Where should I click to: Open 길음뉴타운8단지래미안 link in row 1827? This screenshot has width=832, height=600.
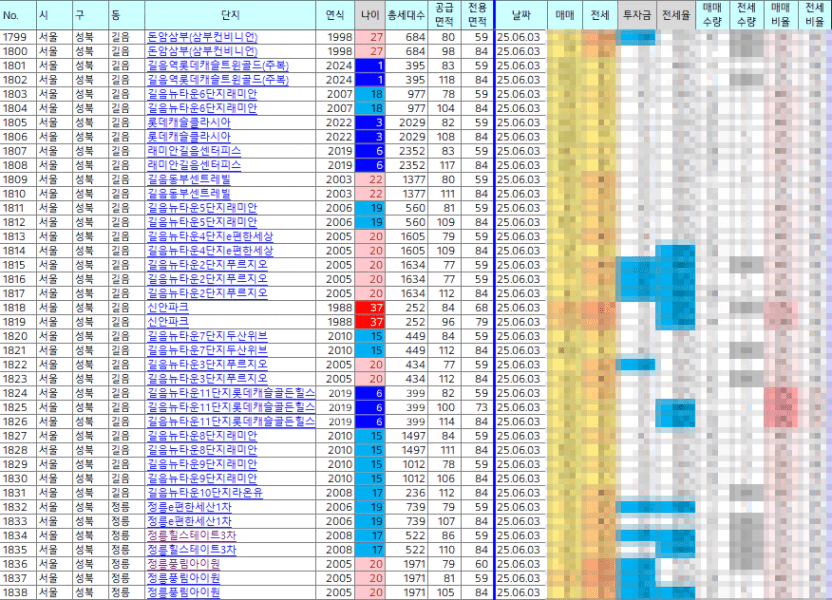tap(202, 436)
